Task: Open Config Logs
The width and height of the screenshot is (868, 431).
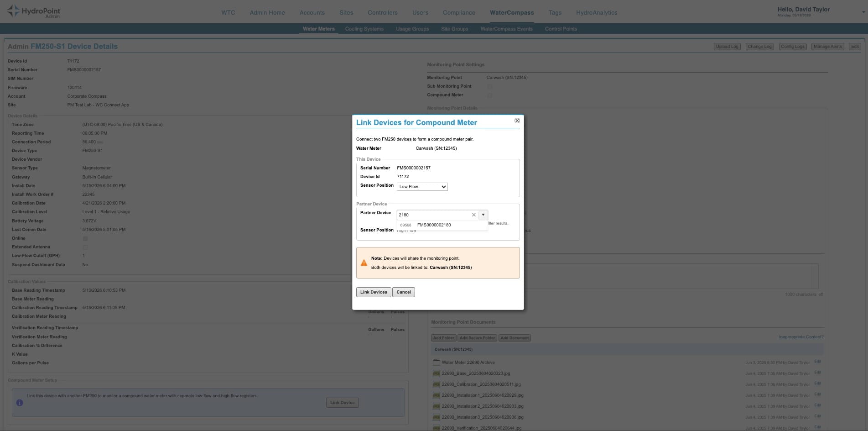Action: 793,47
